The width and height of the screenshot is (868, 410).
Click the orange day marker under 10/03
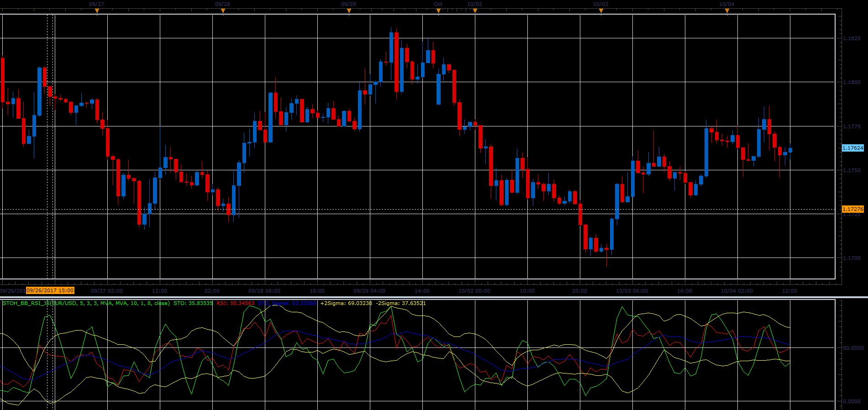[601, 11]
